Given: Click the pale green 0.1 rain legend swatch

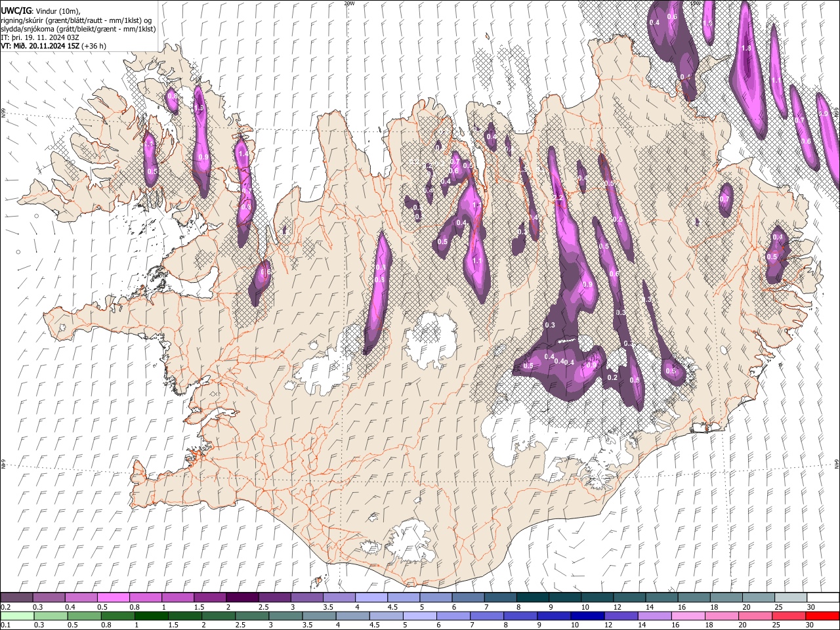Looking at the screenshot, I should point(16,616).
